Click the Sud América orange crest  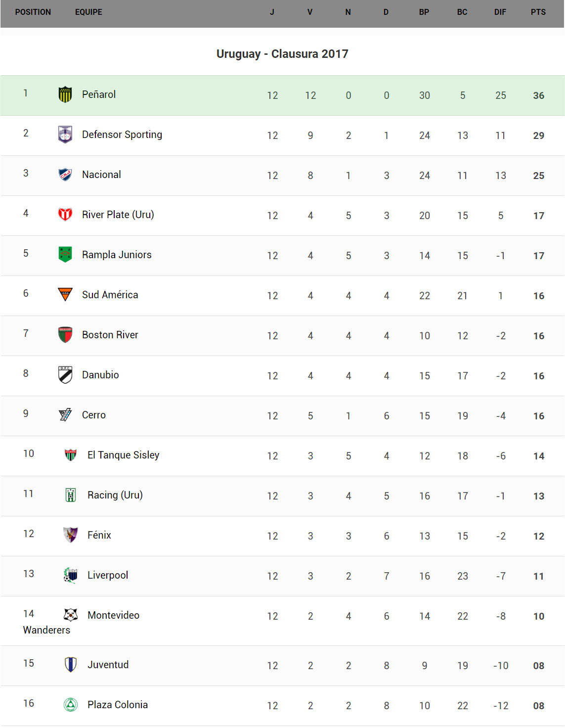(x=65, y=295)
